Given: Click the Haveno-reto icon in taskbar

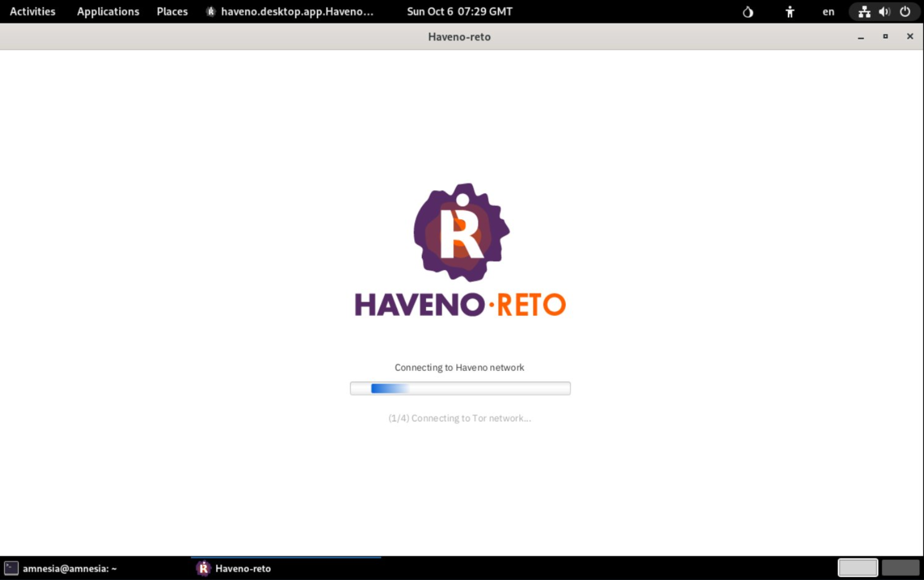Looking at the screenshot, I should pos(203,568).
